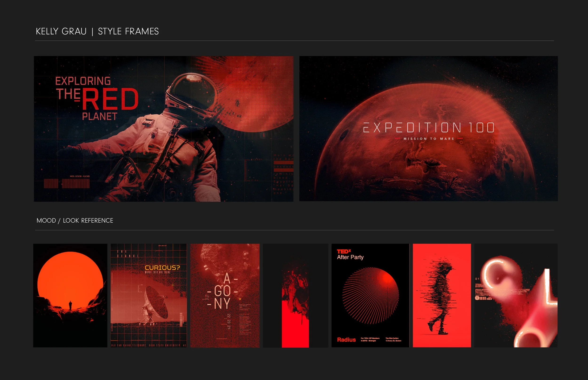Click the KELLY GRAU | STYLE FRAMES heading
This screenshot has width=588, height=380.
coord(97,31)
